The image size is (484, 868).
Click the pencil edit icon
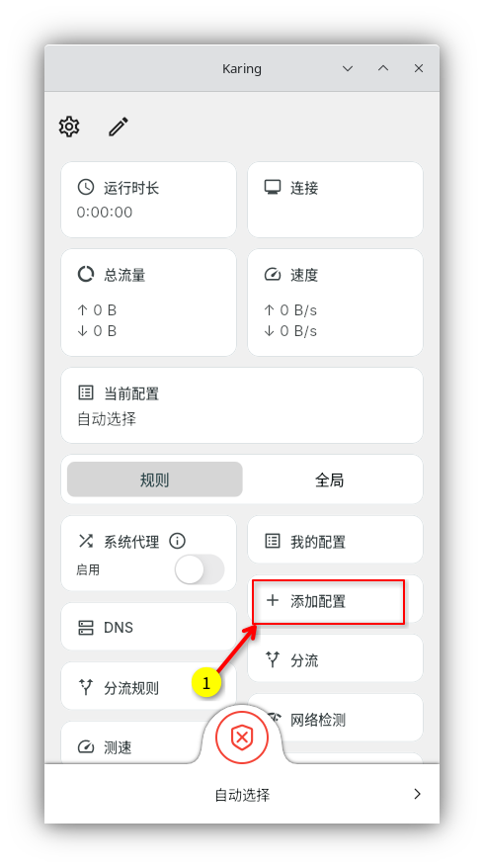[119, 127]
